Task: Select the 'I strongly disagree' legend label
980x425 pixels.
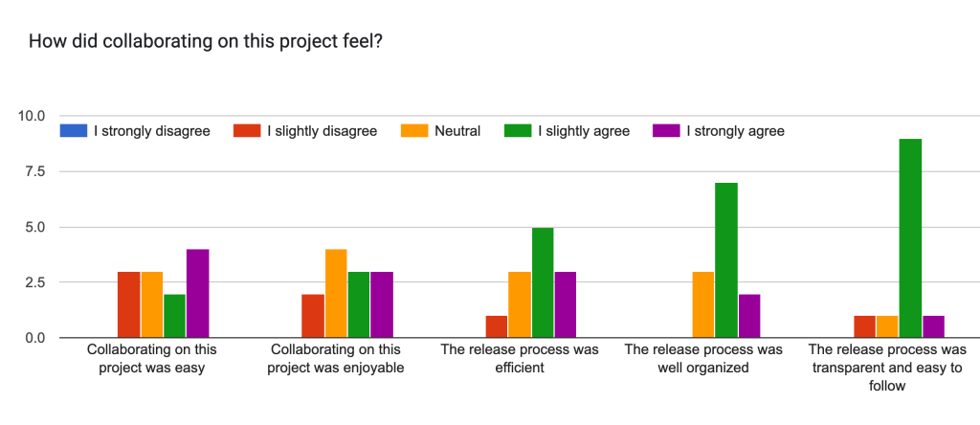Action: click(151, 130)
